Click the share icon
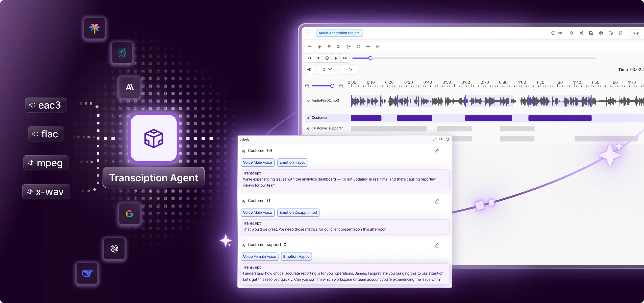 (581, 33)
